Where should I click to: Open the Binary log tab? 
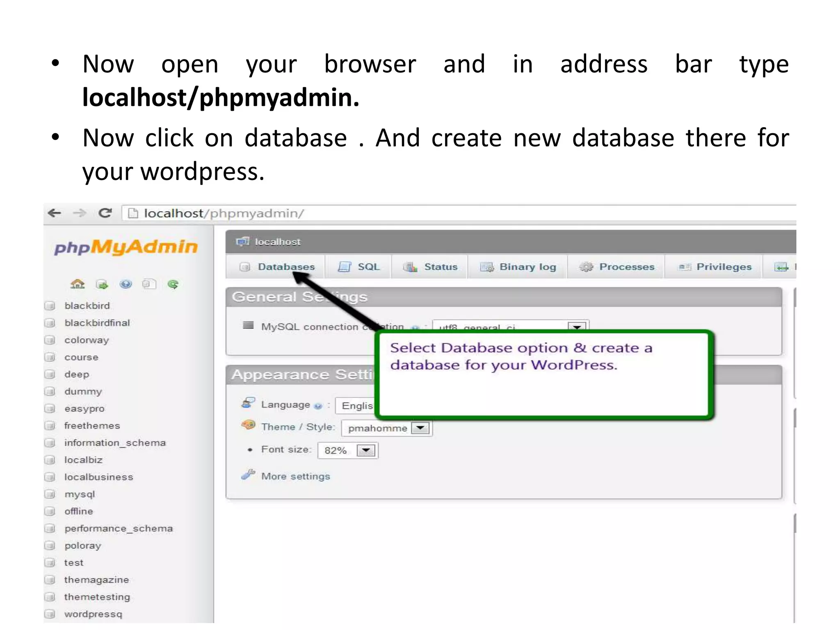click(518, 267)
